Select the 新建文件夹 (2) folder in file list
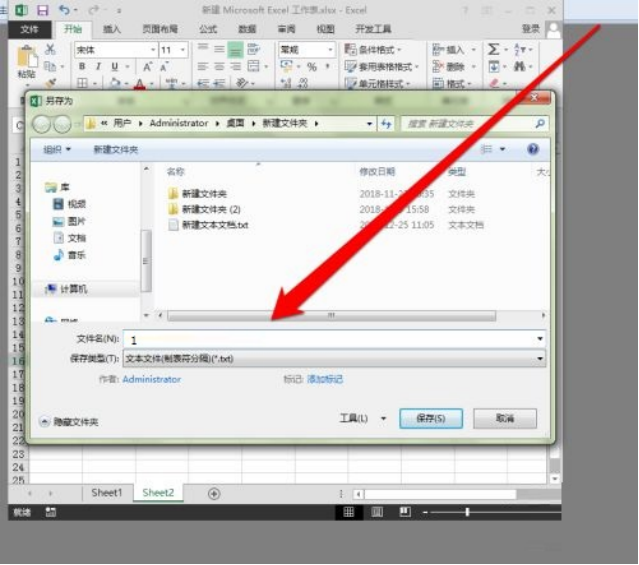 point(205,210)
